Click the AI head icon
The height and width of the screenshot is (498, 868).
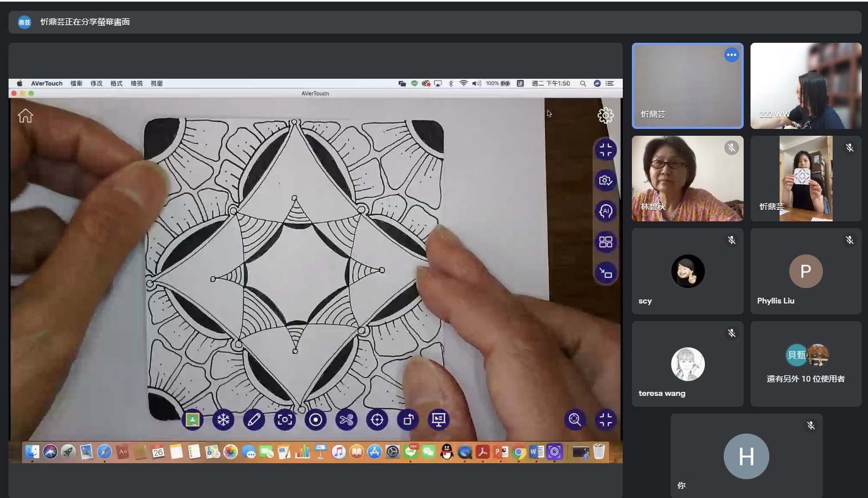(x=606, y=211)
